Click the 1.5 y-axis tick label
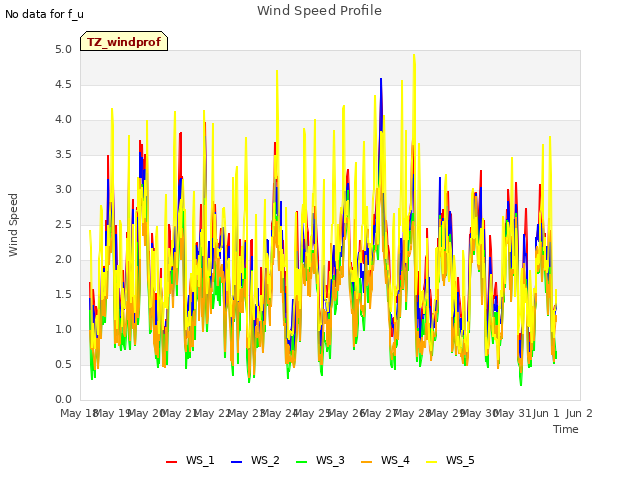 point(63,295)
